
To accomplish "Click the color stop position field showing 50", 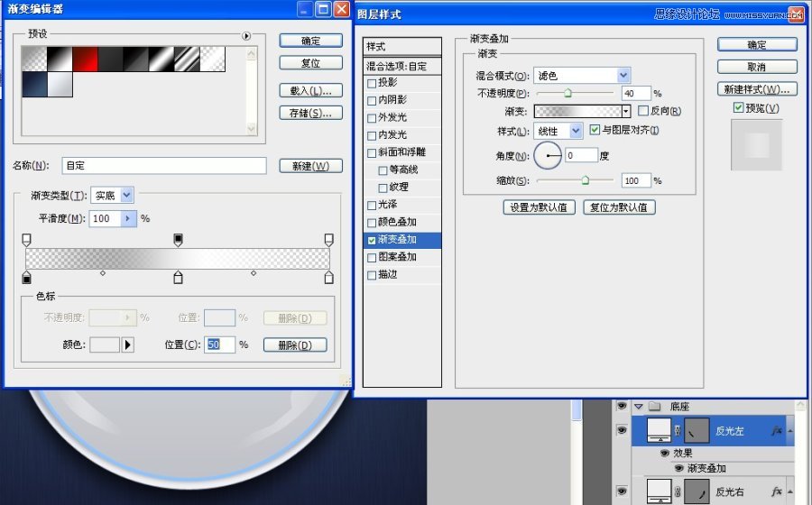I will point(219,344).
